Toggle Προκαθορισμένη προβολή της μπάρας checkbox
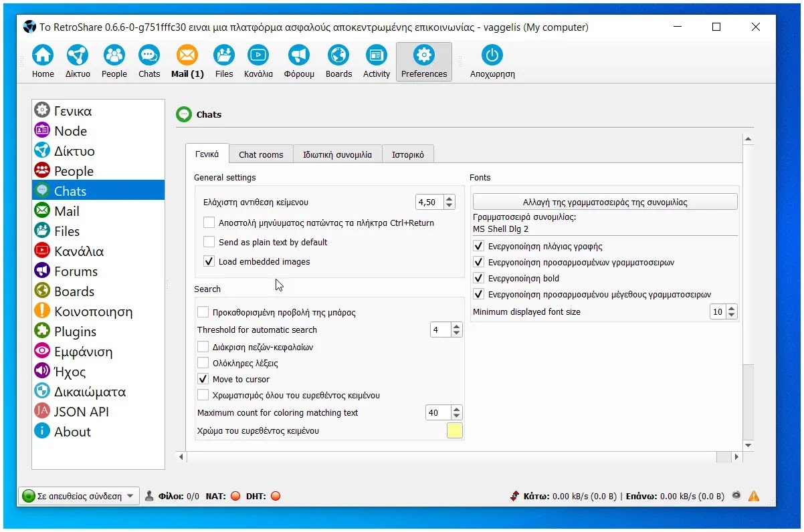The width and height of the screenshot is (804, 532). pyautogui.click(x=203, y=312)
